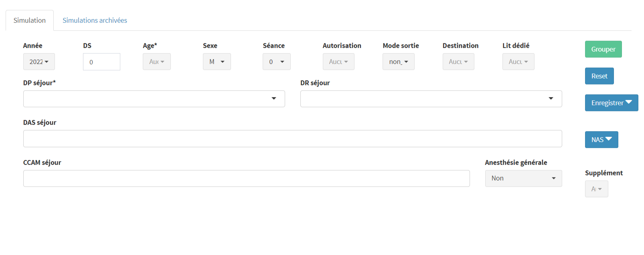Click the DS number input field
644x255 pixels.
coord(101,62)
